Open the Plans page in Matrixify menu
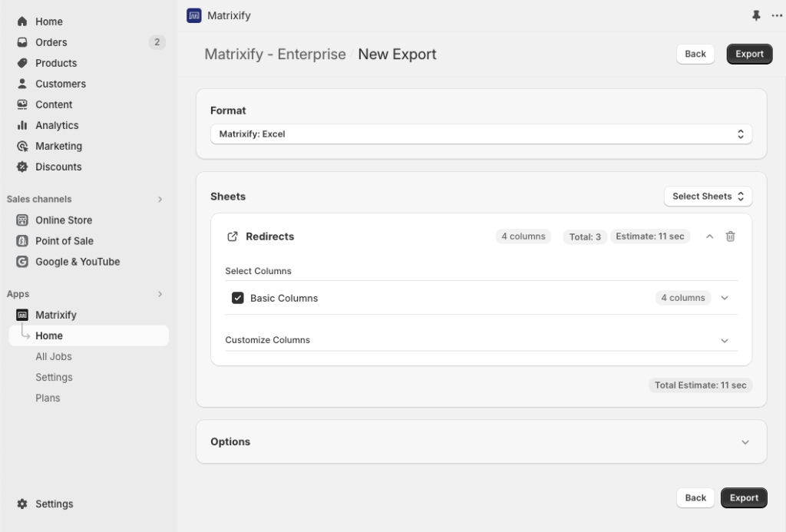Screen dimensions: 786x532 (x=48, y=398)
